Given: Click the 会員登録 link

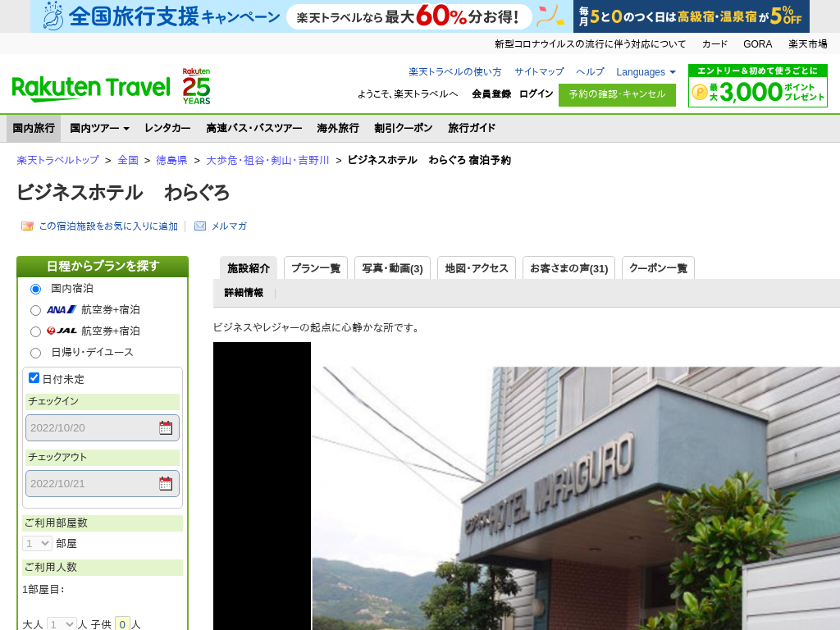Looking at the screenshot, I should pyautogui.click(x=491, y=94).
